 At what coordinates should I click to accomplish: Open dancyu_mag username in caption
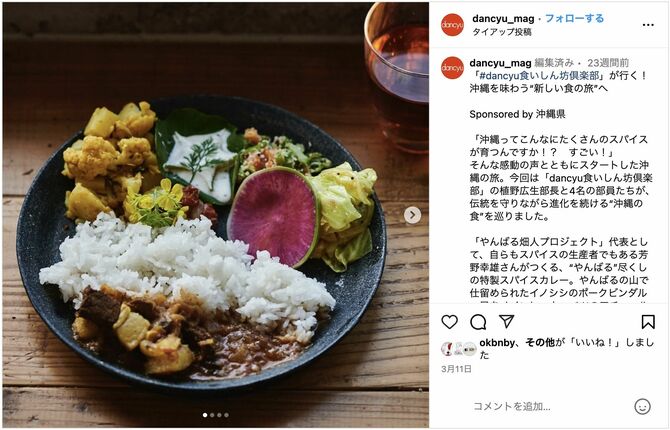point(500,63)
